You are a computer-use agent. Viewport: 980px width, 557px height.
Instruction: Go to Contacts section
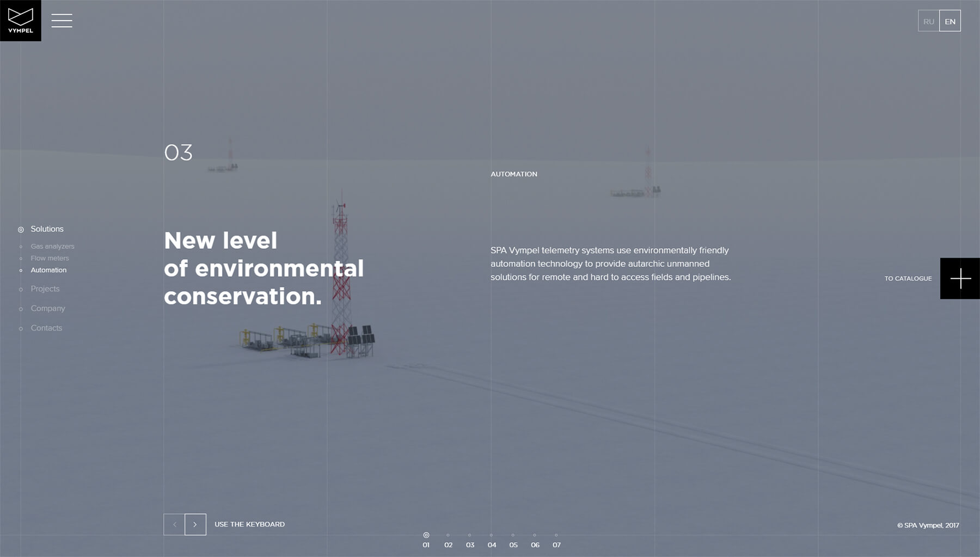pyautogui.click(x=46, y=328)
